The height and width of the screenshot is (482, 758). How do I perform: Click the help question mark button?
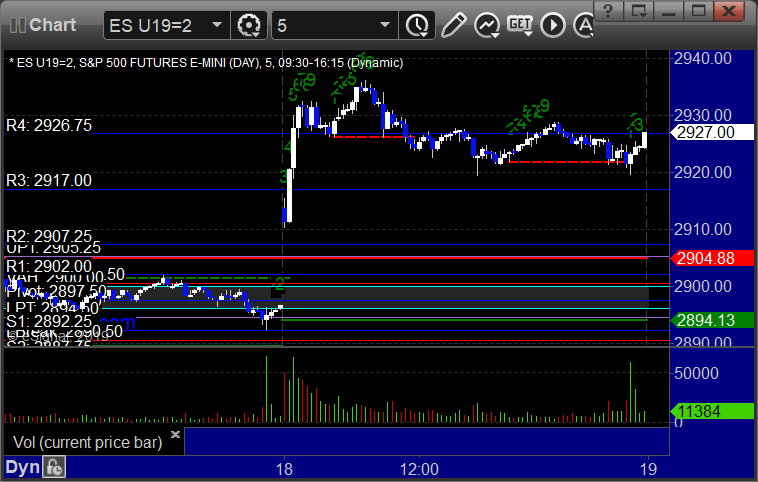tap(608, 10)
